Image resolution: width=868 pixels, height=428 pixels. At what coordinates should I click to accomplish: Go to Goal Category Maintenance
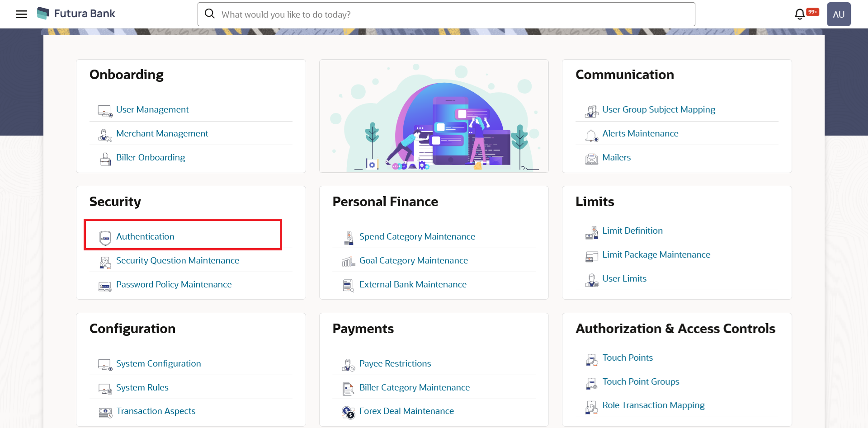point(414,260)
